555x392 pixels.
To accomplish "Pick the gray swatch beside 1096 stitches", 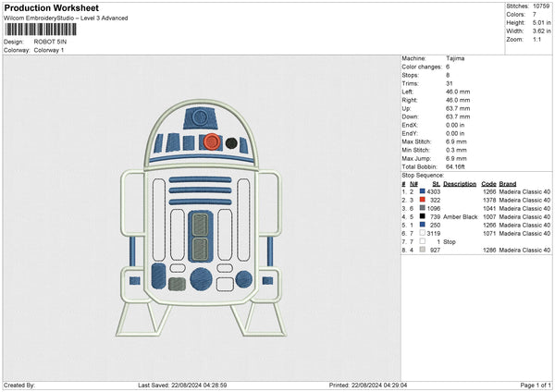I will pyautogui.click(x=422, y=208).
